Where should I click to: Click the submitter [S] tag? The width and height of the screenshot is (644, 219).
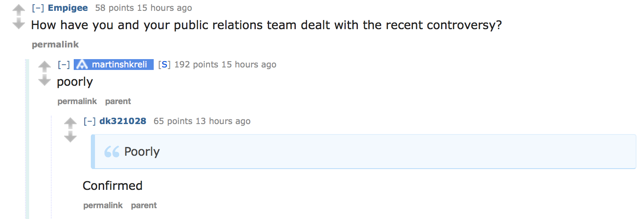(x=165, y=65)
